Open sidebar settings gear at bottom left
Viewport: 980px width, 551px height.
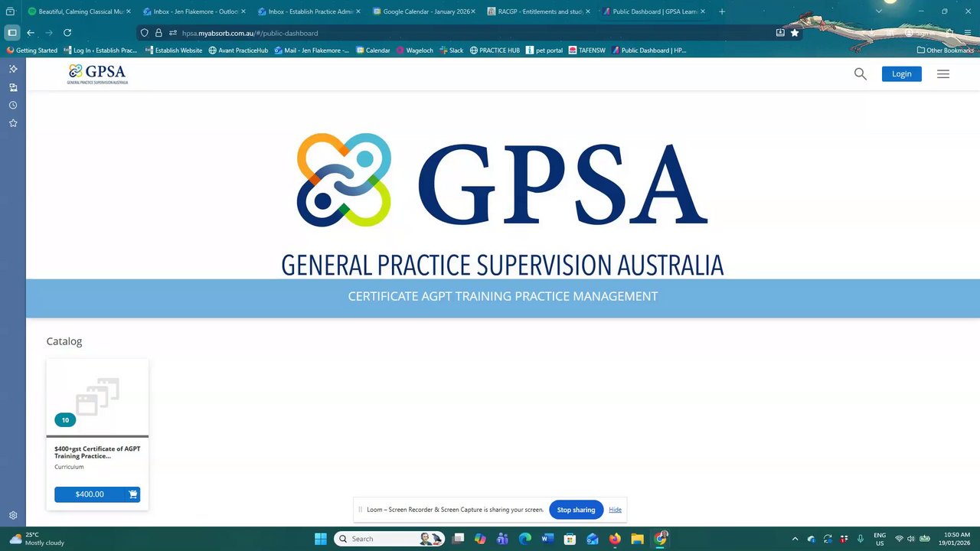tap(13, 516)
